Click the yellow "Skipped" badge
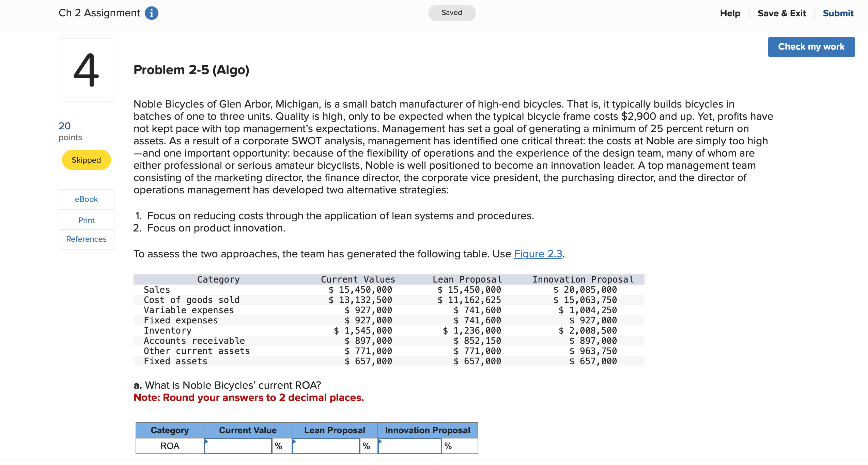Viewport: 868px width, 465px height. pyautogui.click(x=86, y=160)
